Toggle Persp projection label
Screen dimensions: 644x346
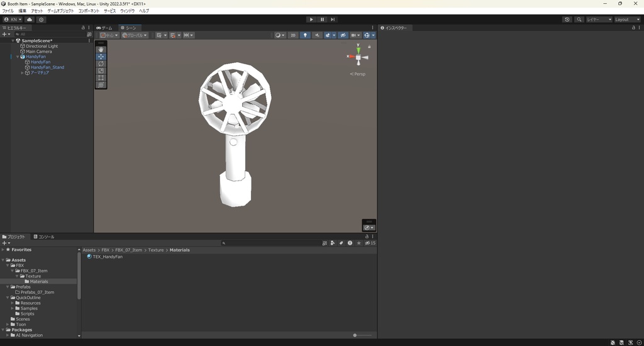tap(357, 74)
